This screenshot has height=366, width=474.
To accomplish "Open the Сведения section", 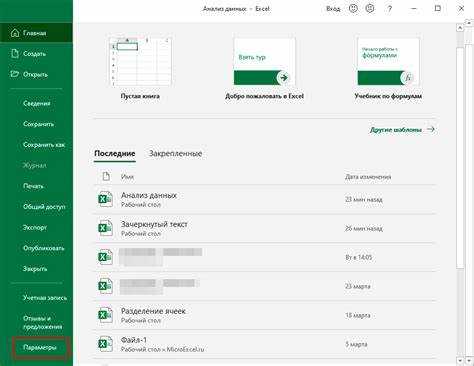I will pos(37,103).
